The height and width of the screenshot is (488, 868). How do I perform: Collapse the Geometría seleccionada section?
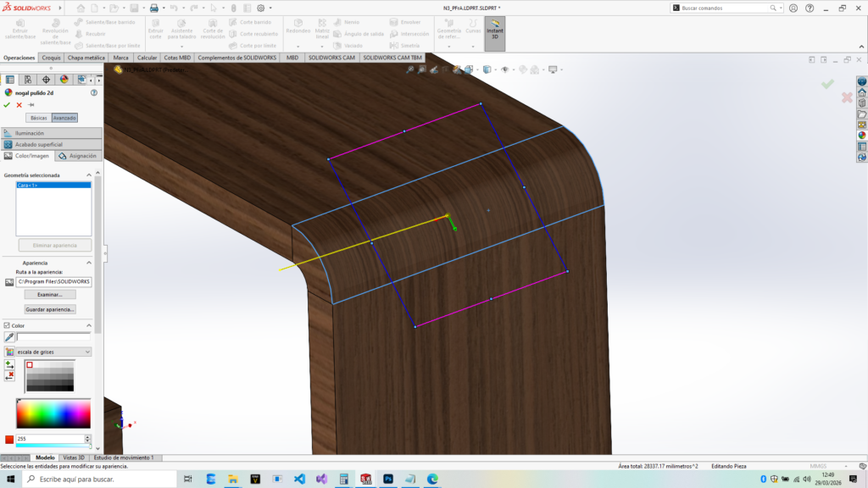coord(88,175)
